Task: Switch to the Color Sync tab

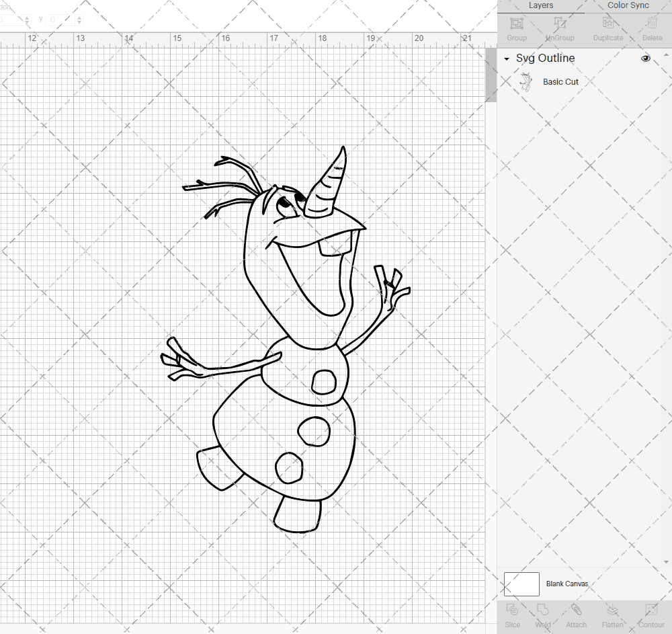Action: tap(628, 5)
